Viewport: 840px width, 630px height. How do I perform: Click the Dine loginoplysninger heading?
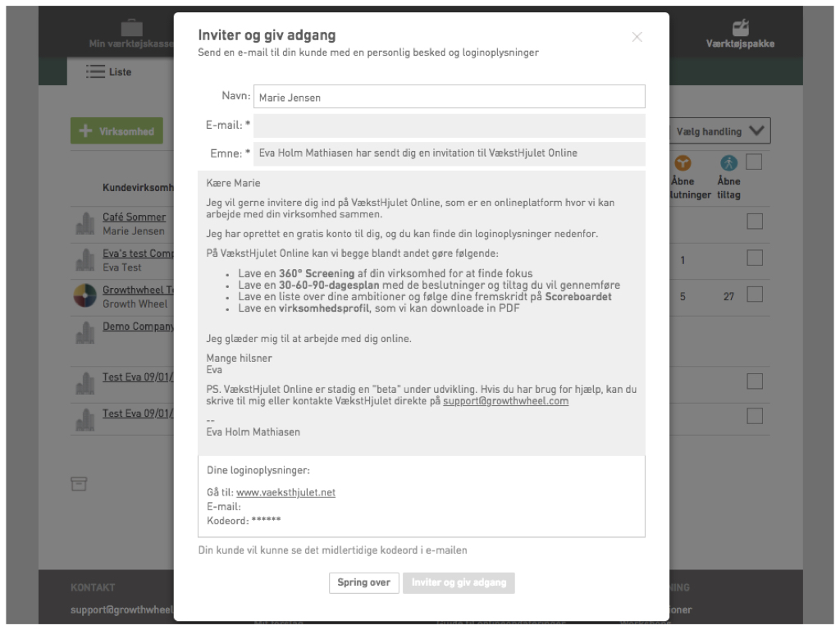[258, 470]
